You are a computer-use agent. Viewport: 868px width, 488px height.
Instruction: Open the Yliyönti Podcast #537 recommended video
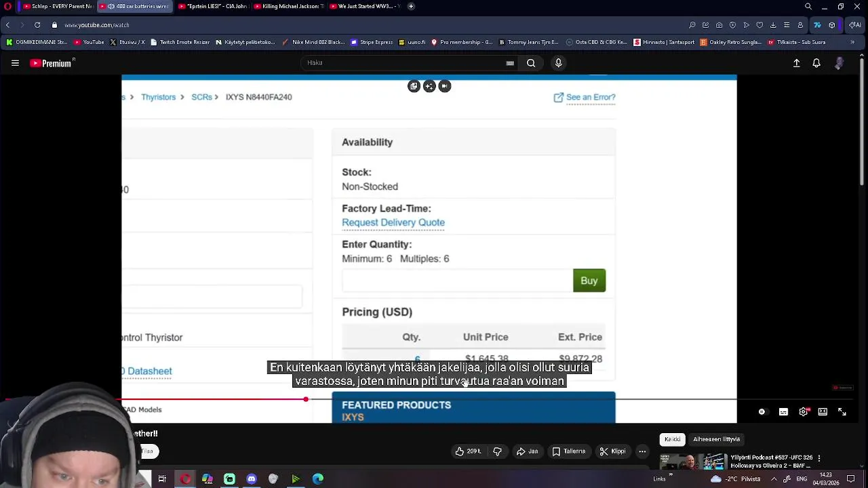click(x=772, y=461)
